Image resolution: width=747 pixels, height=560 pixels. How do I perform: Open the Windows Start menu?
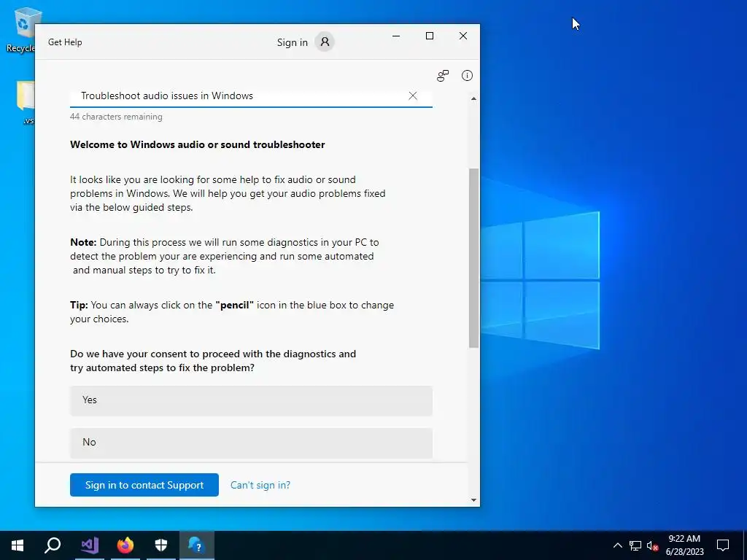(x=18, y=545)
